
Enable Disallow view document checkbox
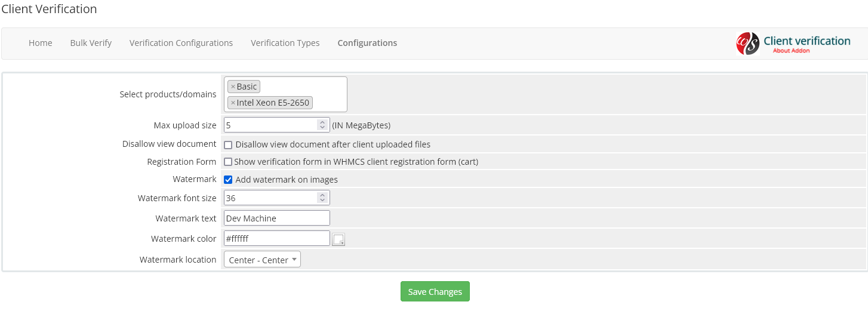click(228, 145)
